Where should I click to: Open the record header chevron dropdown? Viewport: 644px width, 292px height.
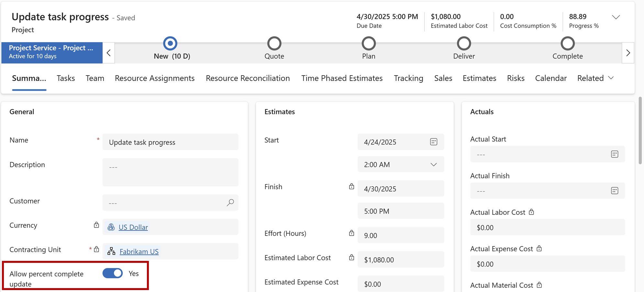pyautogui.click(x=616, y=17)
